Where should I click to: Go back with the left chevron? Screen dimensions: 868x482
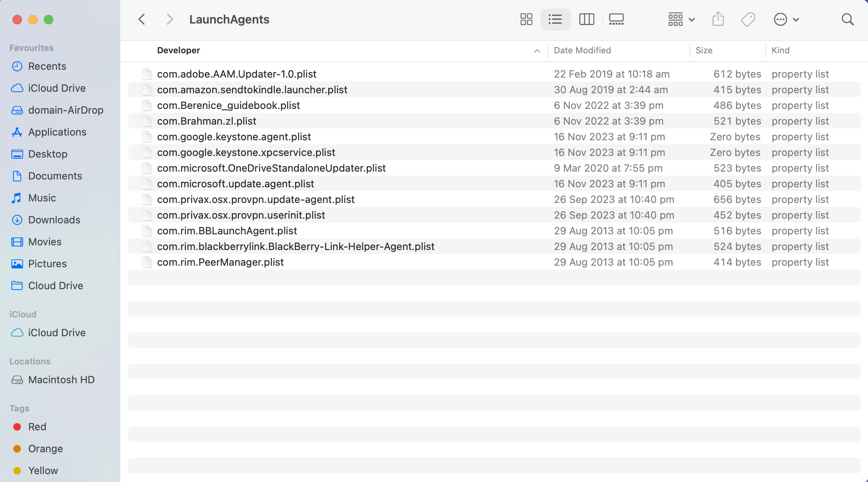142,19
